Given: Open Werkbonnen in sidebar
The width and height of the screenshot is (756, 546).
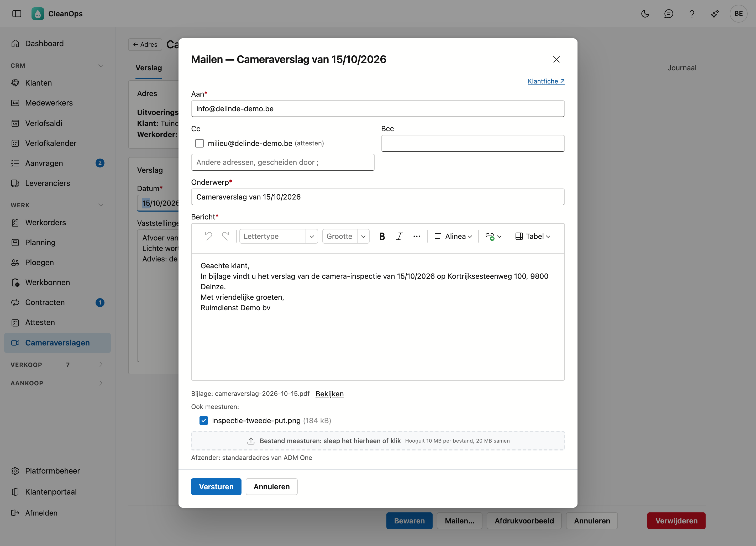Looking at the screenshot, I should 57,282.
